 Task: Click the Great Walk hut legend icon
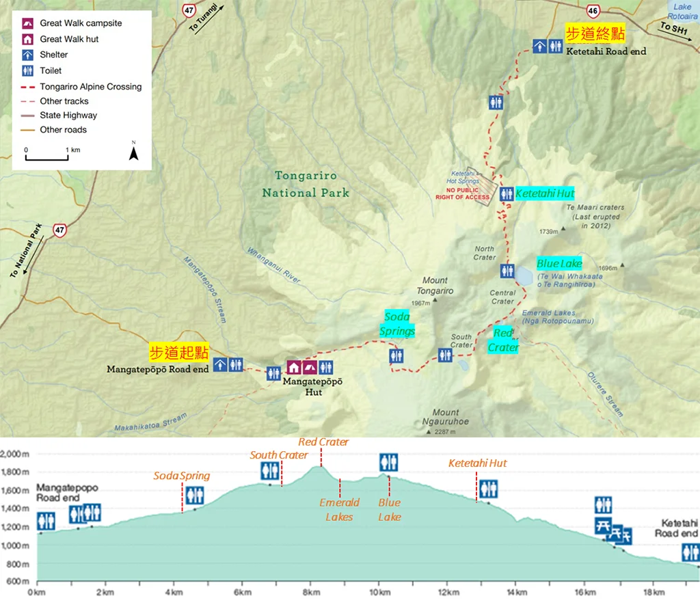click(27, 39)
